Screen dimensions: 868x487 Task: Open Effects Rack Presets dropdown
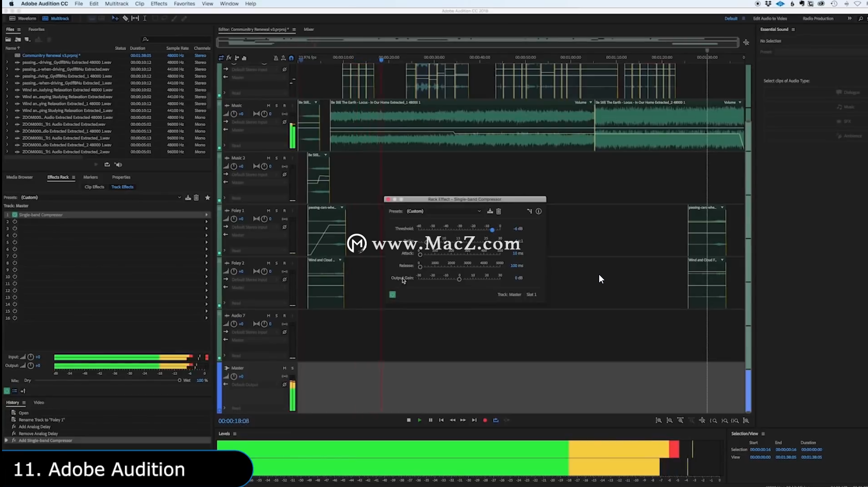[x=101, y=197]
